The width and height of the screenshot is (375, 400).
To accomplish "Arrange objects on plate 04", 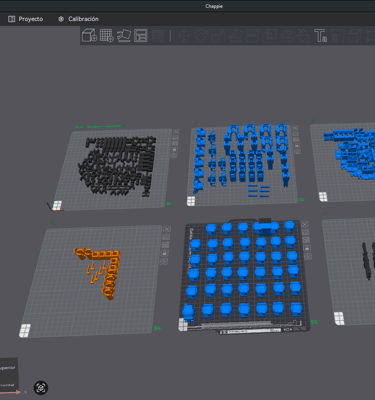I will point(165,245).
